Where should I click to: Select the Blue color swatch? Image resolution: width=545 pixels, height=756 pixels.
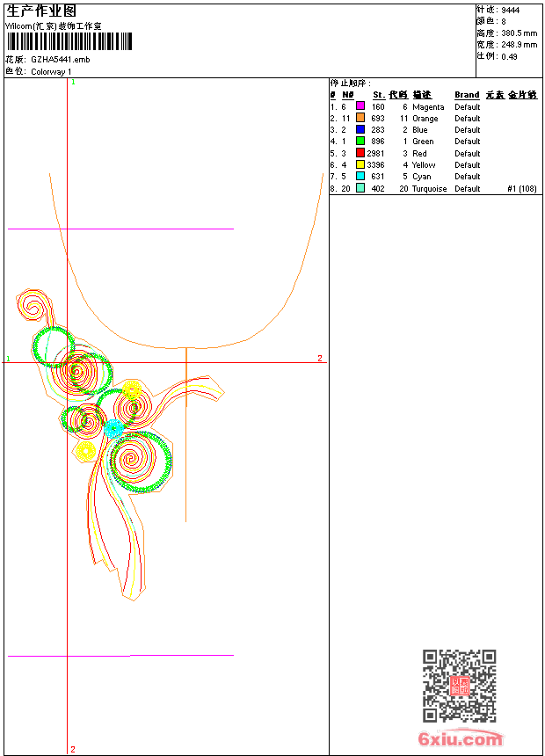pos(360,129)
